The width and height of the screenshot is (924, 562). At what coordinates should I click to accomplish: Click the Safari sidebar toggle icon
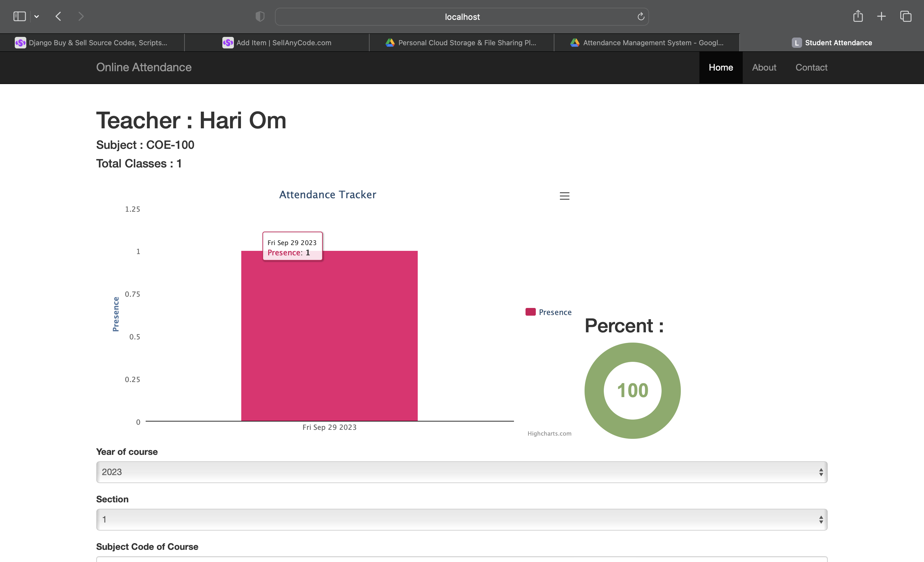click(20, 16)
